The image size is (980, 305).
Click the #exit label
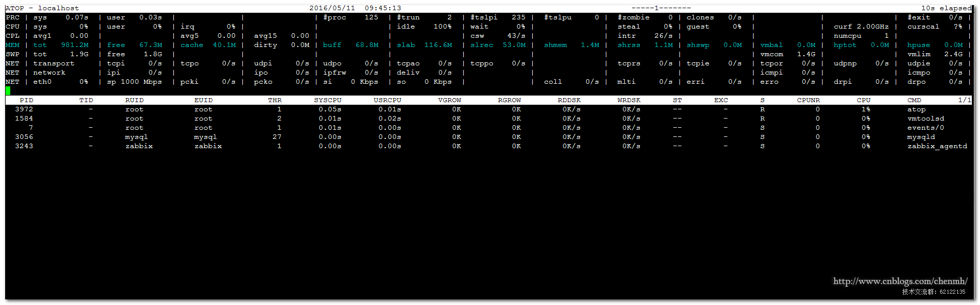tap(919, 17)
